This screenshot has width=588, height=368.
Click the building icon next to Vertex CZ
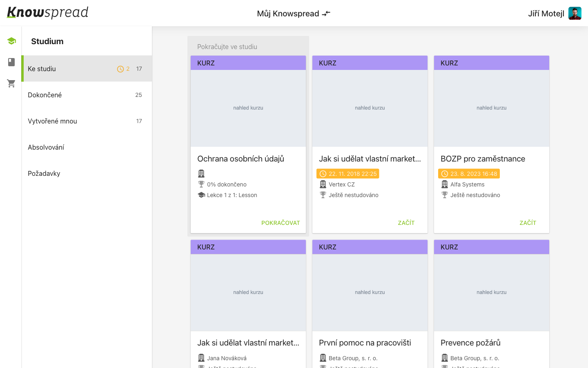tap(323, 184)
